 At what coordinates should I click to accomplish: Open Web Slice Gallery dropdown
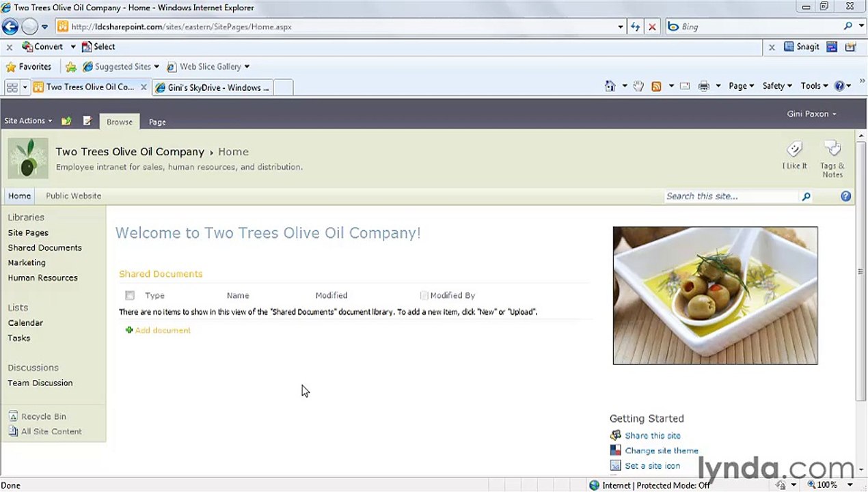tap(208, 66)
